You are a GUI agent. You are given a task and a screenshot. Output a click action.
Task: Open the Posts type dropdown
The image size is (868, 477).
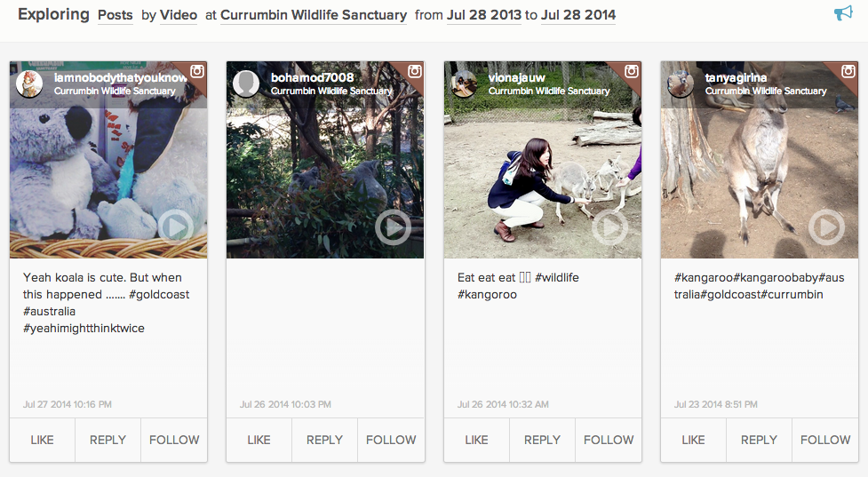pyautogui.click(x=115, y=15)
